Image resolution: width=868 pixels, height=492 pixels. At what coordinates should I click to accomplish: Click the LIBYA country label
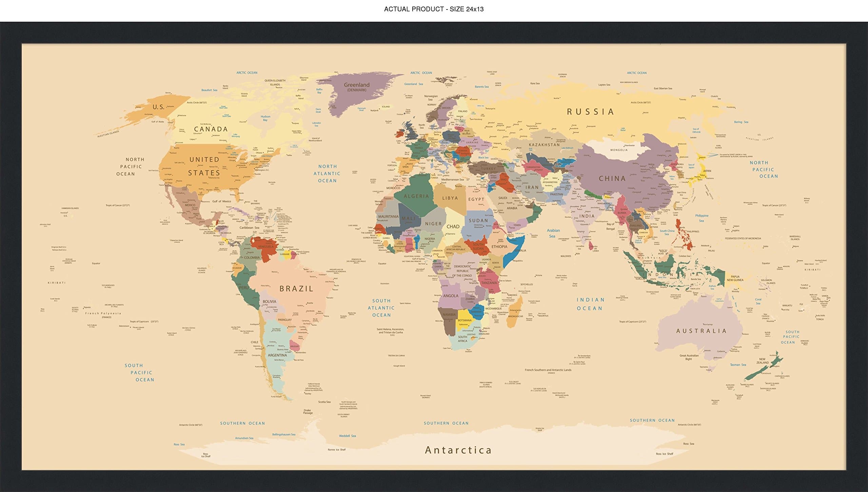point(450,198)
